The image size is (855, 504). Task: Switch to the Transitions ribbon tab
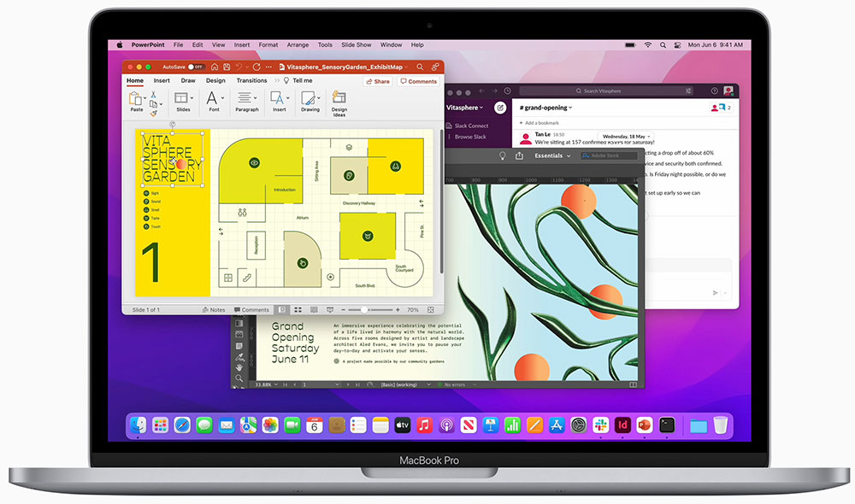[x=251, y=80]
